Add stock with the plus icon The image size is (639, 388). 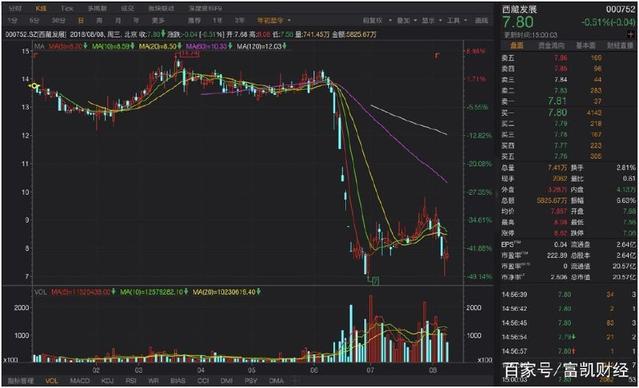point(632,35)
